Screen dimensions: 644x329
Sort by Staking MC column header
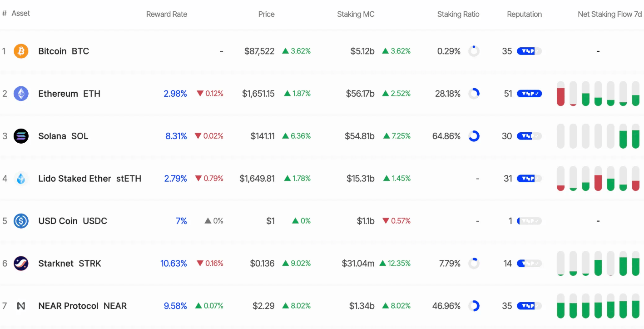pos(356,14)
